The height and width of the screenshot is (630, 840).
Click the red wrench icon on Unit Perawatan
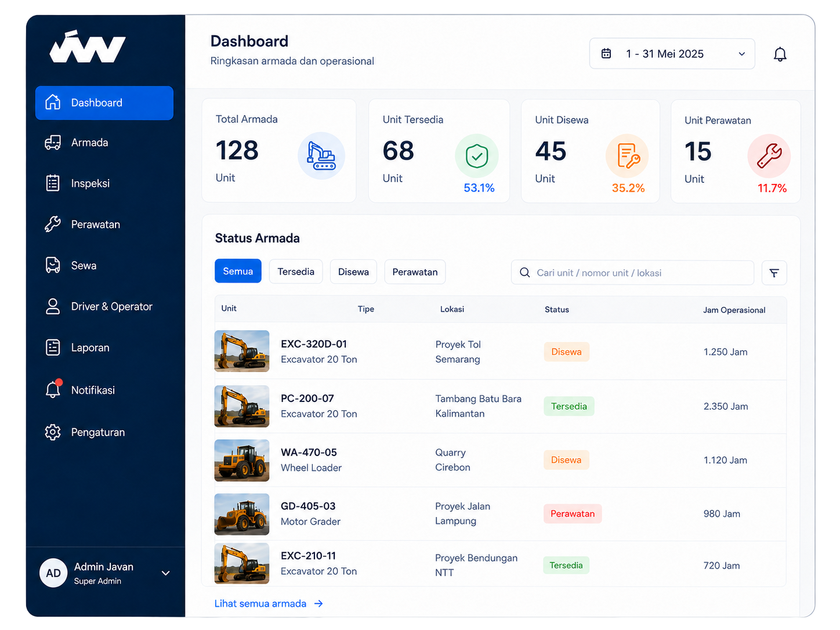click(769, 156)
